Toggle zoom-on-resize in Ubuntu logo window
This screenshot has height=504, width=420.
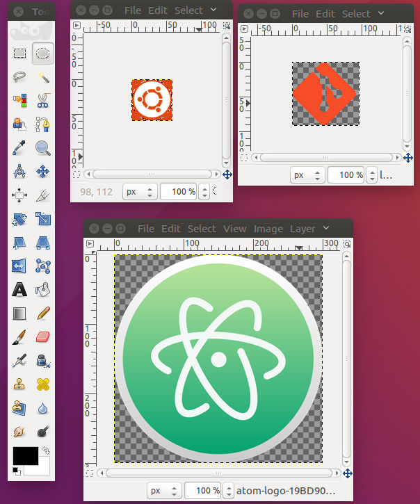[227, 26]
